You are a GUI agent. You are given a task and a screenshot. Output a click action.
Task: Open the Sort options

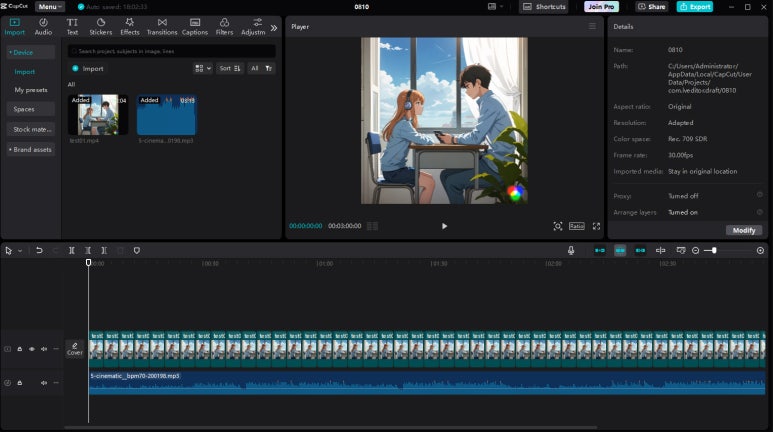(x=230, y=69)
